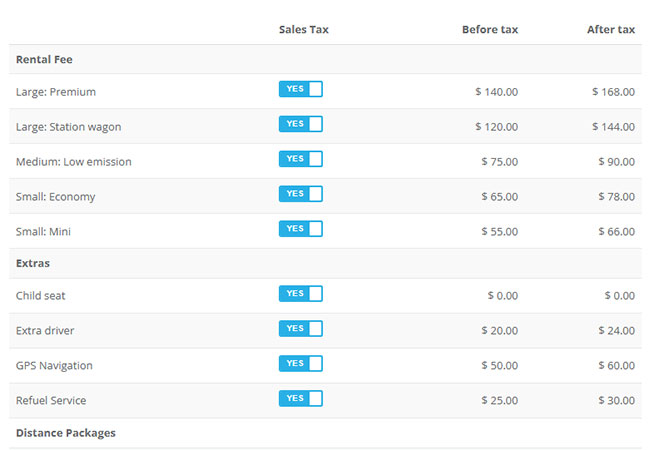
Task: Click the Small: Economy row label
Action: click(x=55, y=197)
